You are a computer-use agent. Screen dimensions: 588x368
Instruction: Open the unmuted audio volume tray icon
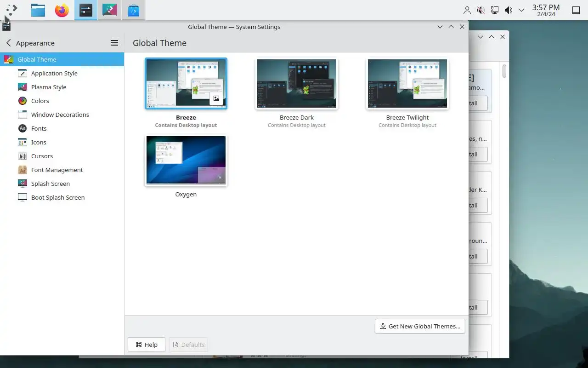point(509,10)
